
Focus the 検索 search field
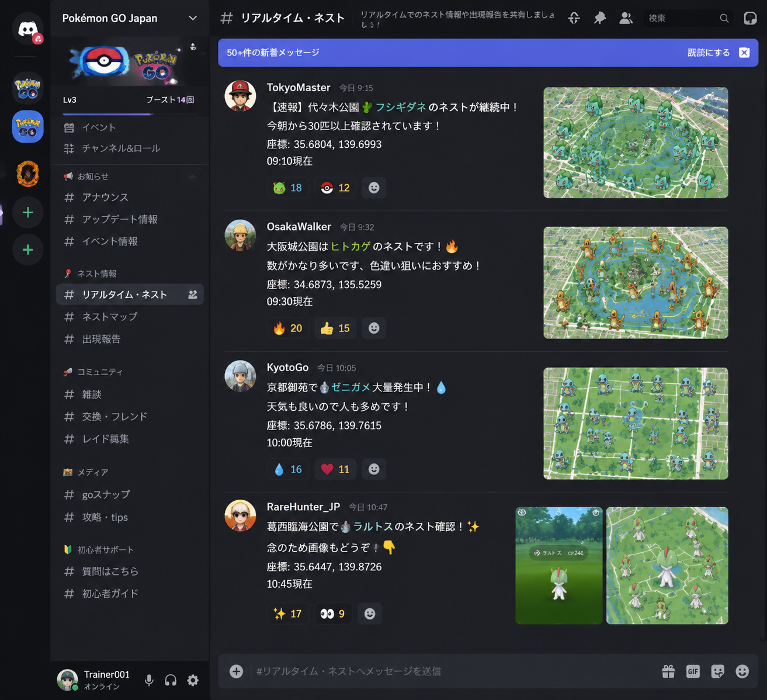tap(688, 18)
